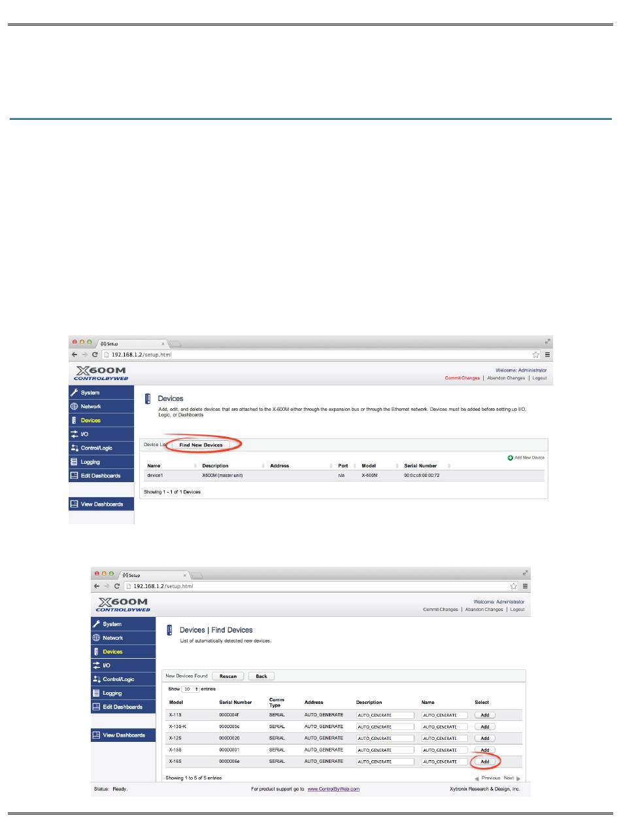Open View Dashboards in upper window sidebar

click(x=101, y=504)
